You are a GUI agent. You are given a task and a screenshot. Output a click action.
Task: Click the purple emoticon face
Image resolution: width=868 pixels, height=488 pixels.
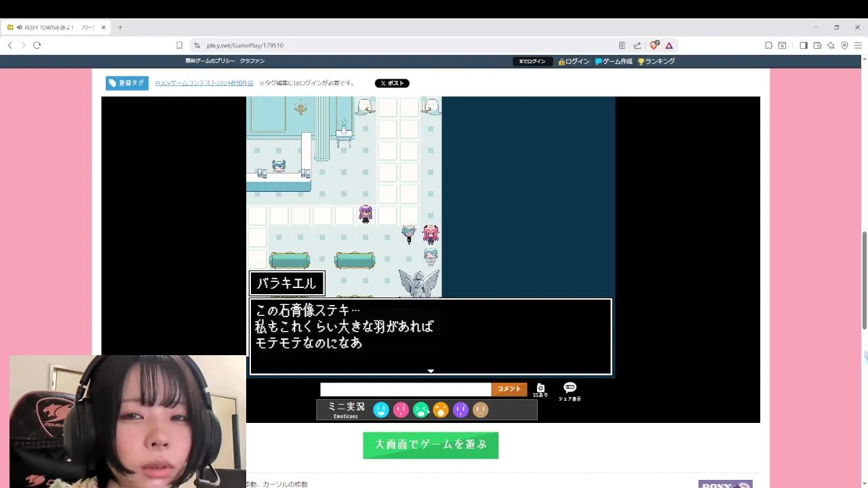(460, 409)
